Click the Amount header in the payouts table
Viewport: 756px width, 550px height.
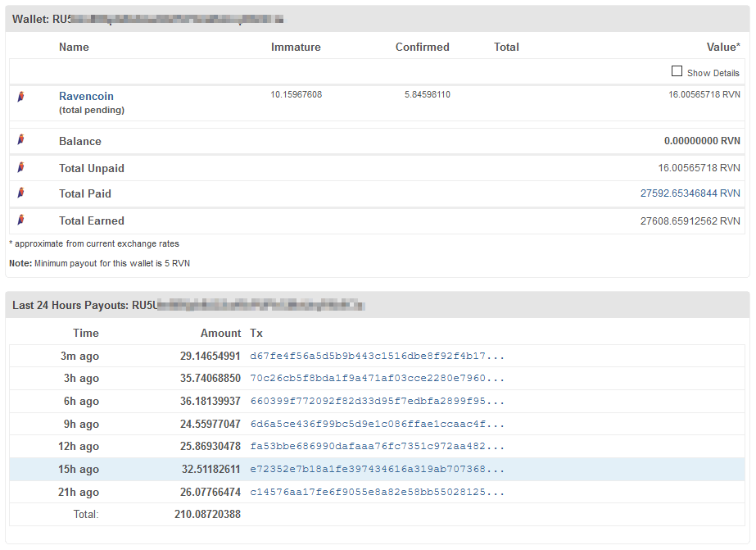coord(220,333)
